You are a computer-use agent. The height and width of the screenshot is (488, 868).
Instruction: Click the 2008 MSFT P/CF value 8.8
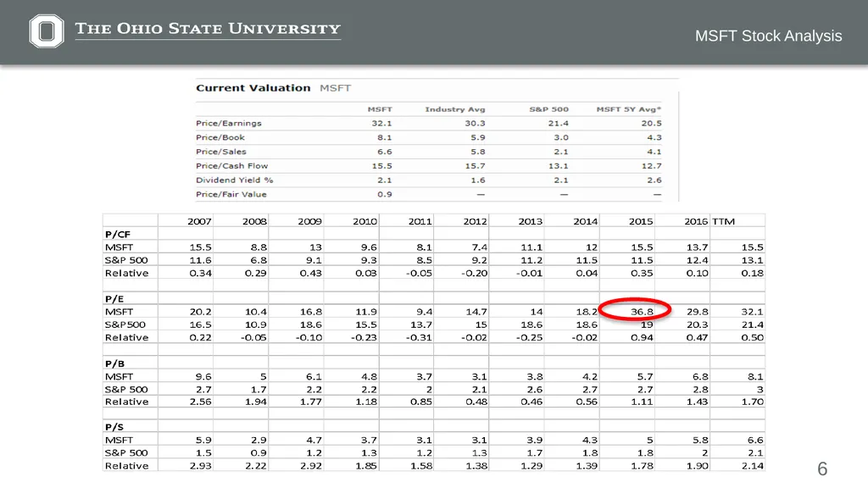[259, 247]
